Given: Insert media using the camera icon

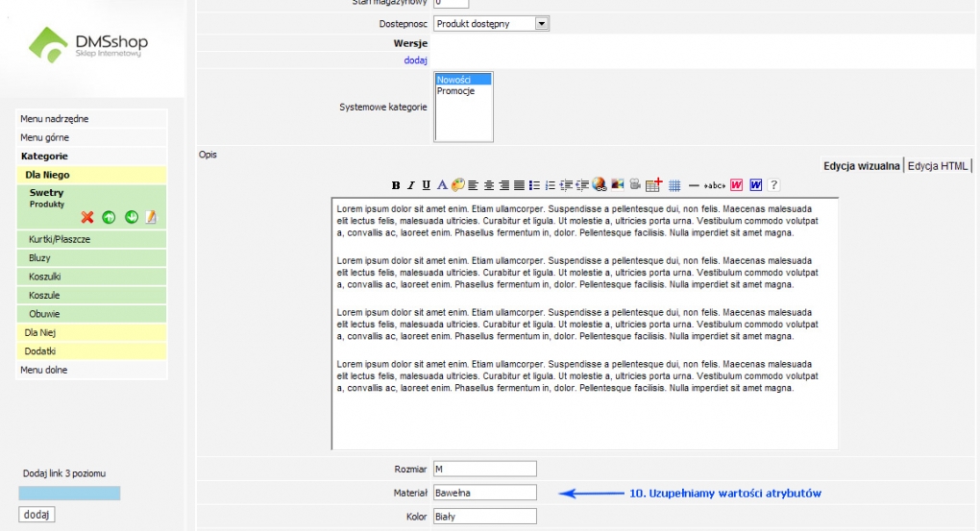Looking at the screenshot, I should pos(635,184).
